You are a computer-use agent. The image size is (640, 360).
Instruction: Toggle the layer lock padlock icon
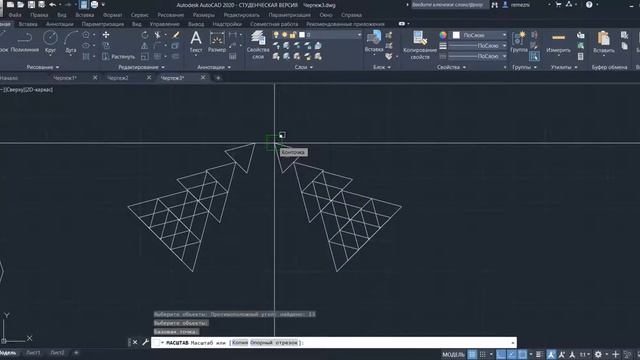click(293, 35)
